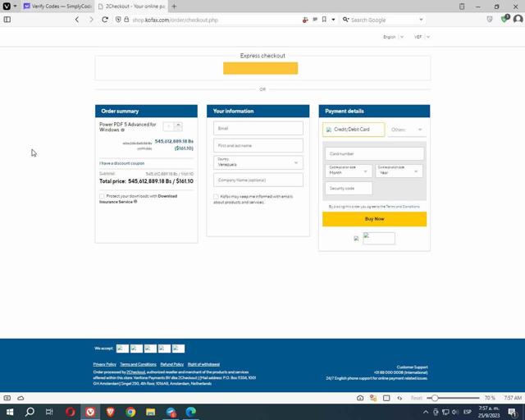The height and width of the screenshot is (420, 525).
Task: Open the VEF currency dropdown
Action: [422, 37]
